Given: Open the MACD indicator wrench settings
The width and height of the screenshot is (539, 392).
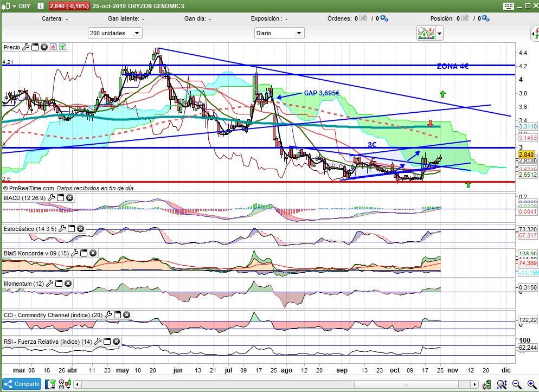Looking at the screenshot, I should (x=51, y=197).
